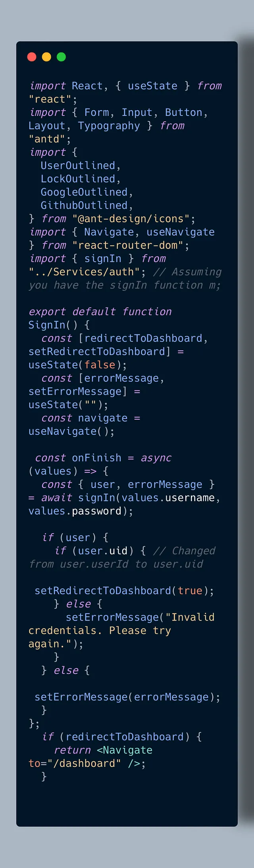Place cursor on GithubOutlined import
Screen dimensions: 254x868
click(x=84, y=205)
